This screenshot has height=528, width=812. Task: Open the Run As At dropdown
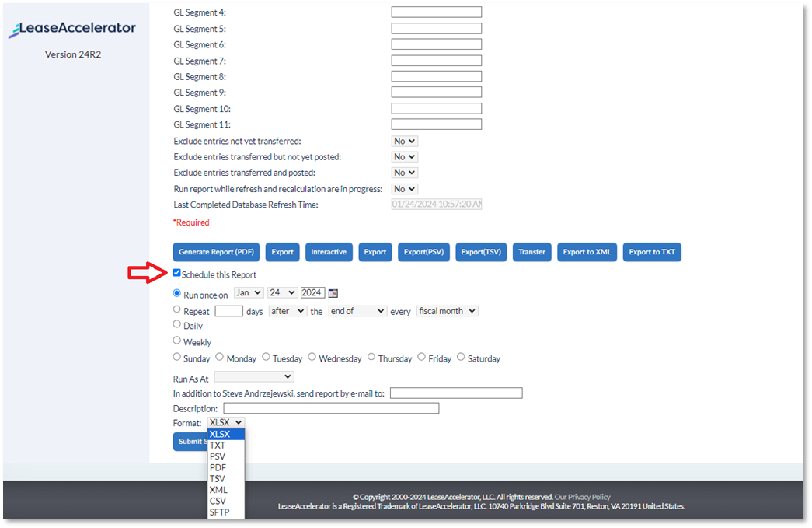pos(254,377)
